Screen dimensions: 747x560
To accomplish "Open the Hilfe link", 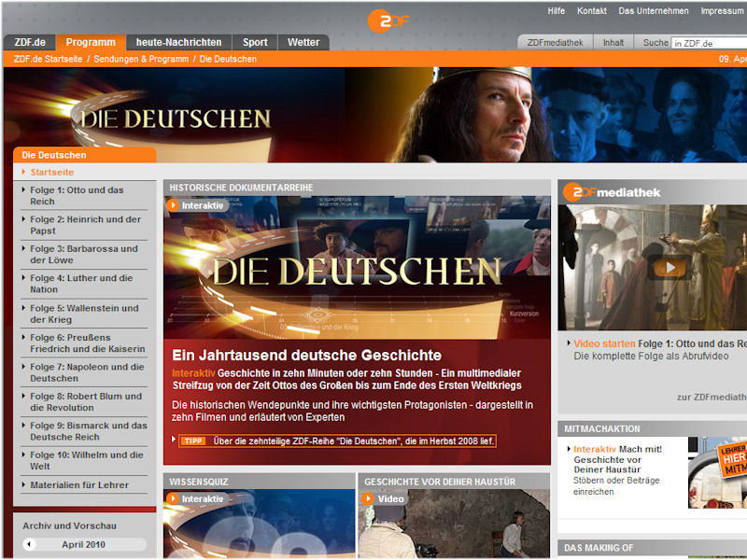I will coord(556,10).
